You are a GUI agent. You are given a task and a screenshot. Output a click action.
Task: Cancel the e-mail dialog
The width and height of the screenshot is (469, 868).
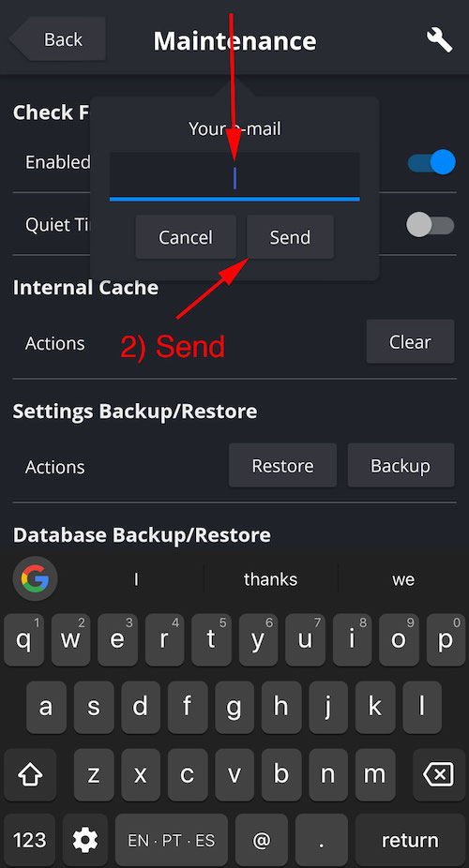point(186,237)
